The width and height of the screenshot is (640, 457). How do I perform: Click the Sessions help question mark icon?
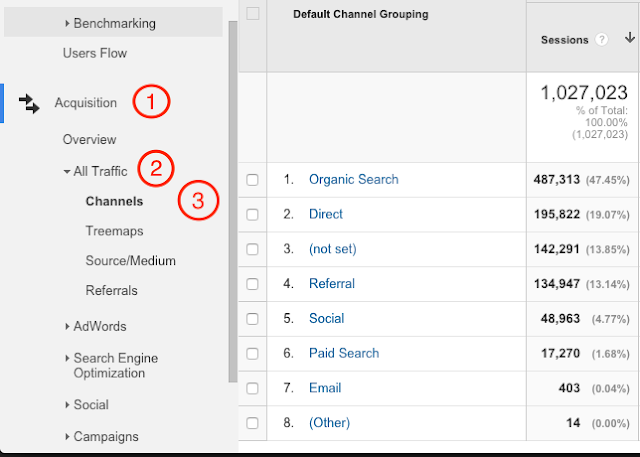[x=602, y=40]
